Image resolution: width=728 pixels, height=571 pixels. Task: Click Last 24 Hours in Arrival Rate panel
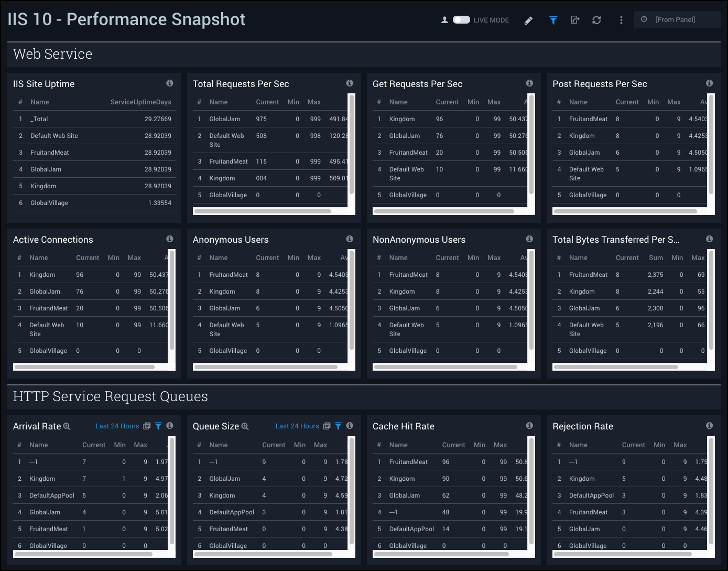(x=117, y=426)
